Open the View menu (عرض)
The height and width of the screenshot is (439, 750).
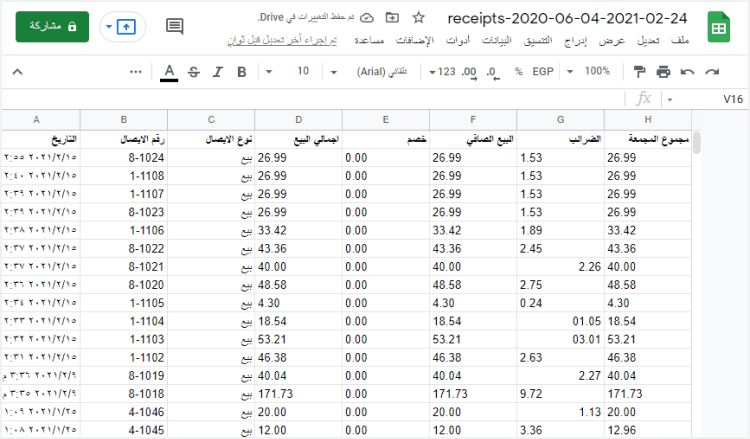[612, 41]
